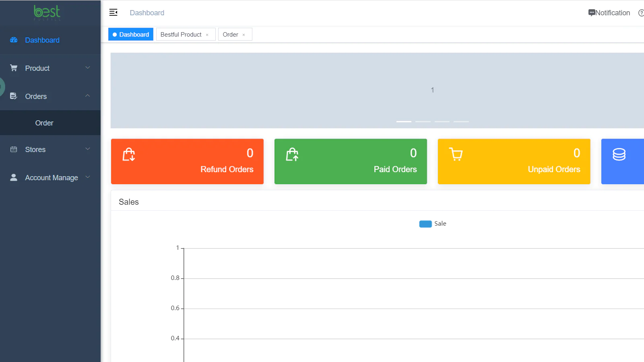This screenshot has width=644, height=362.
Task: Switch to fourth carousel slide indicator
Action: [461, 121]
